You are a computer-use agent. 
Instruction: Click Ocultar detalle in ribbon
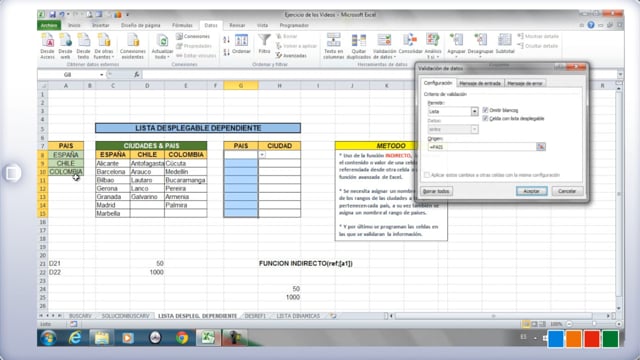538,46
